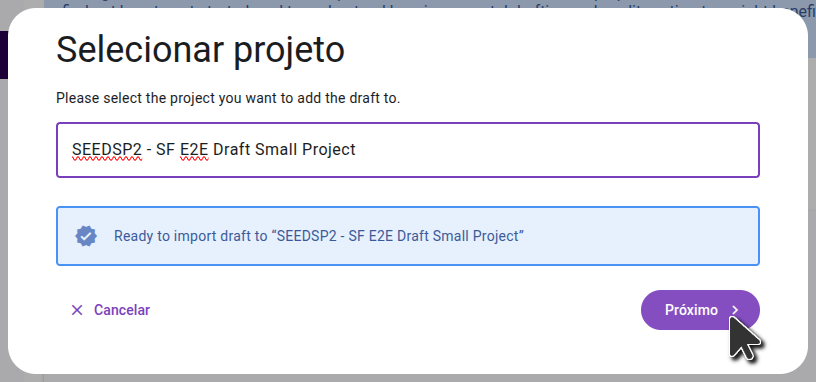816x382 pixels.
Task: Click blank area between Cancelar and Próximo
Action: 396,310
